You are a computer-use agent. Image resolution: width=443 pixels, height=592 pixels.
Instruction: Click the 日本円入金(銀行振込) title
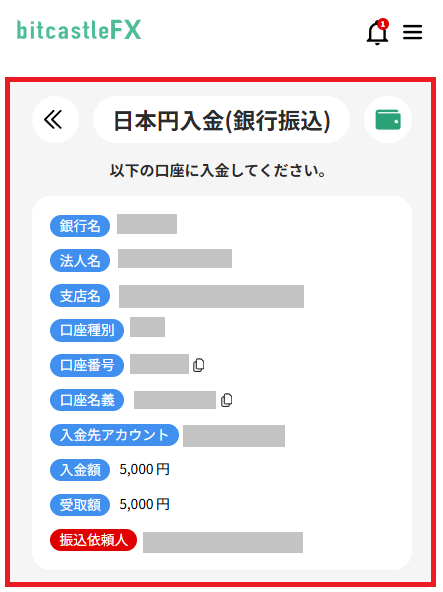[221, 120]
